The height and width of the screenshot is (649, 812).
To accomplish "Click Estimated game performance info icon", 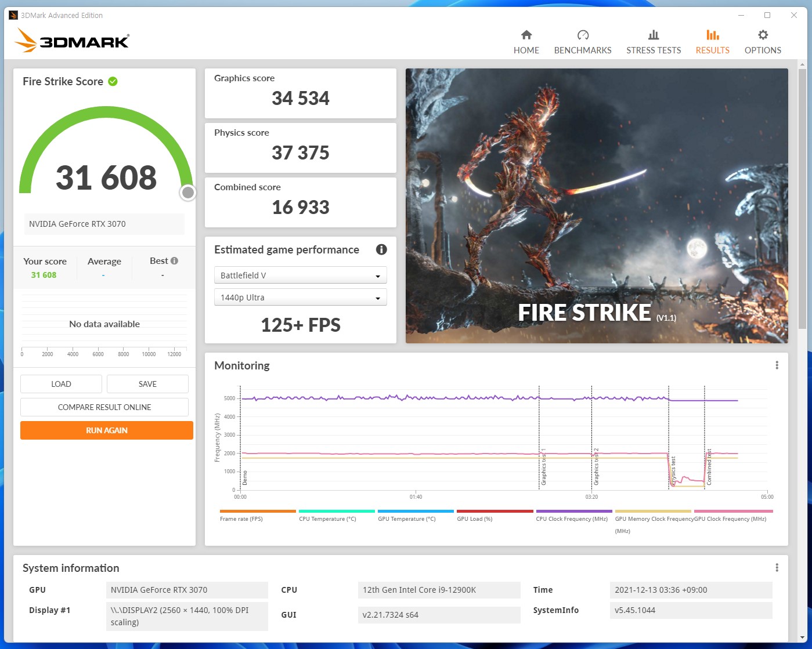I will (x=381, y=249).
